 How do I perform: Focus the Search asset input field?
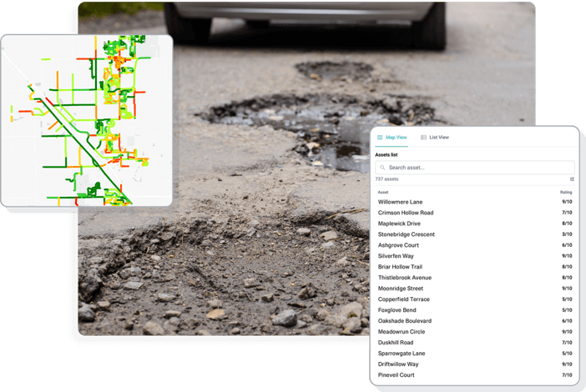[476, 168]
